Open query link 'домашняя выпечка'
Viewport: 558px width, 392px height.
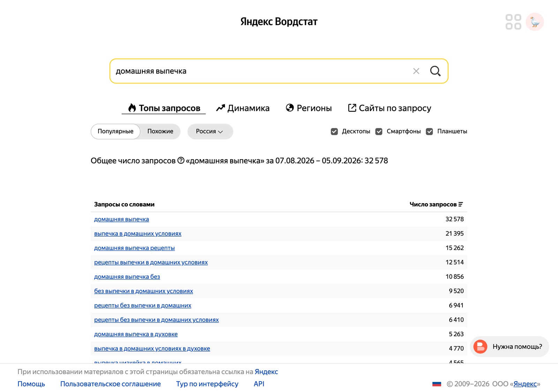pos(121,219)
